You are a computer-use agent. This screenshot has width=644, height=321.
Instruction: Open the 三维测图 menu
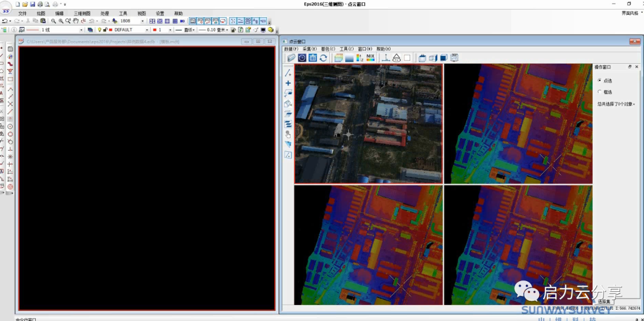pyautogui.click(x=82, y=13)
